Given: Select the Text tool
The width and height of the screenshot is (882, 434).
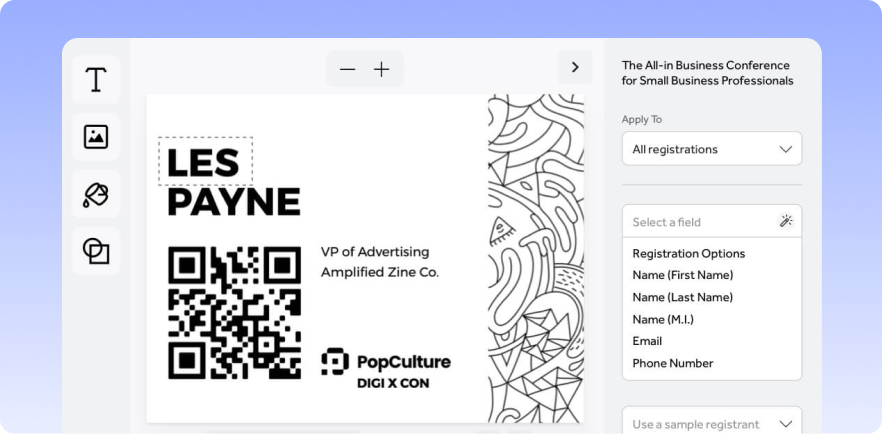Looking at the screenshot, I should click(96, 80).
